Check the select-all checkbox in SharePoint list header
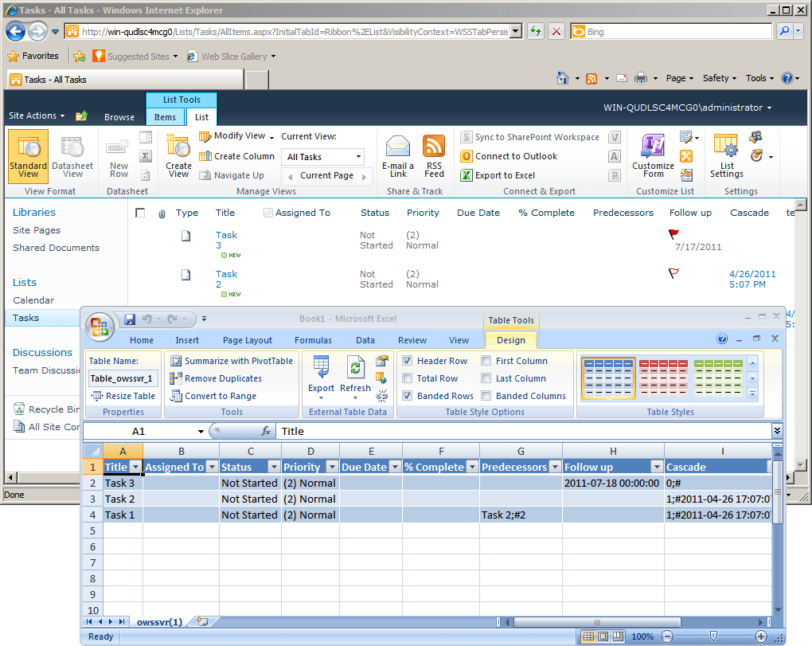 (140, 213)
